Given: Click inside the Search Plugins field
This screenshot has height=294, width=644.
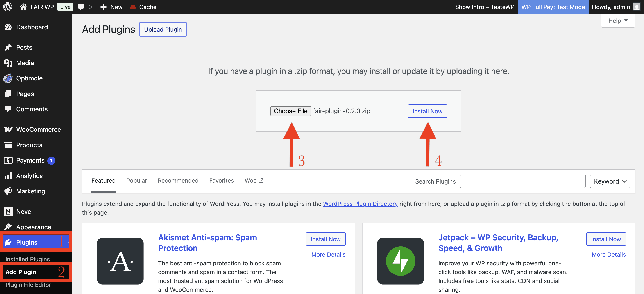Looking at the screenshot, I should pos(522,181).
